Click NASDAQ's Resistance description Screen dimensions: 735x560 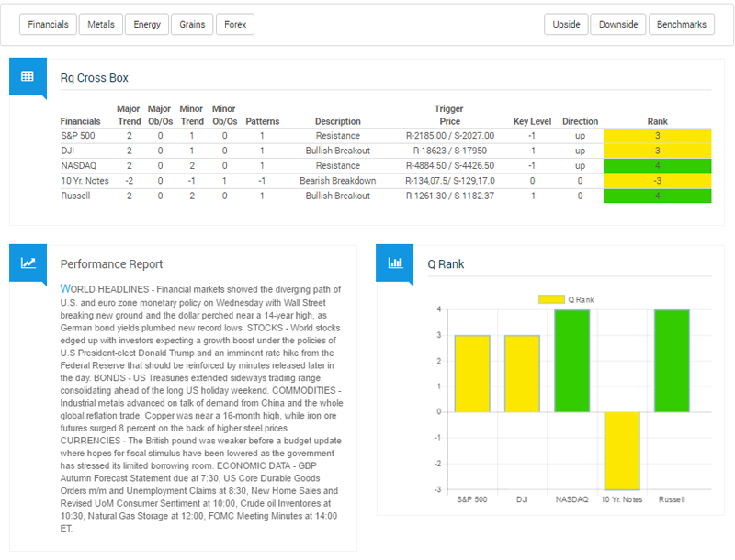pos(338,166)
